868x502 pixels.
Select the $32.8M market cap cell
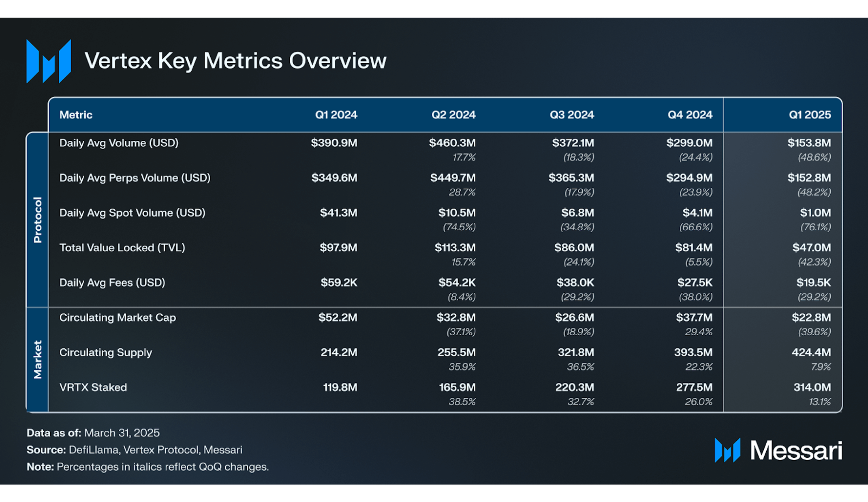click(456, 317)
